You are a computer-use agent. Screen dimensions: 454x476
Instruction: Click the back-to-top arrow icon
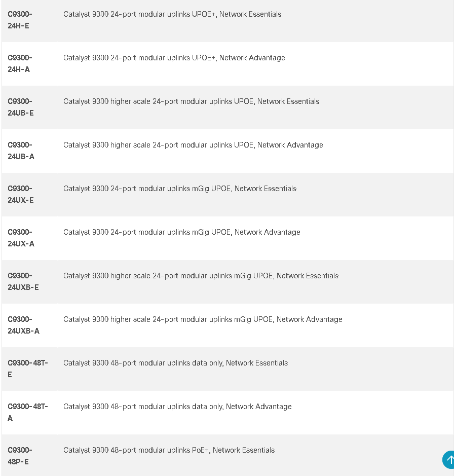[x=448, y=460]
